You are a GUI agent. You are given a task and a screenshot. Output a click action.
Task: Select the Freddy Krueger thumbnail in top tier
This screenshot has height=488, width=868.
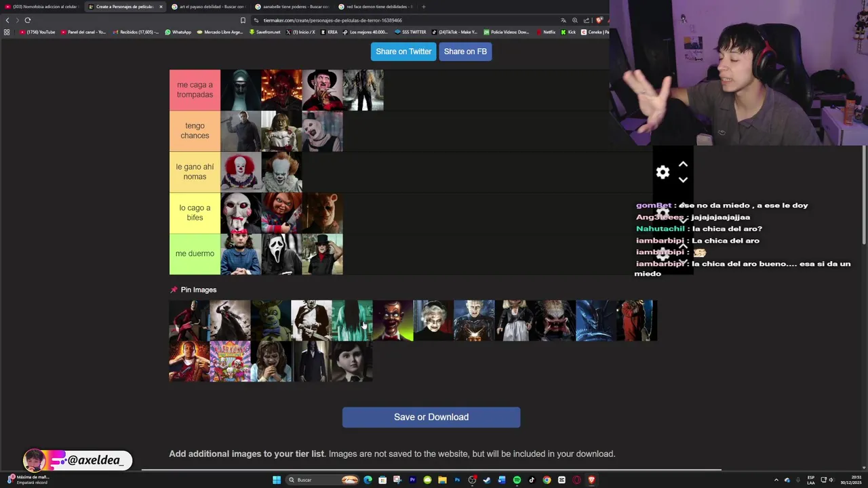(322, 89)
